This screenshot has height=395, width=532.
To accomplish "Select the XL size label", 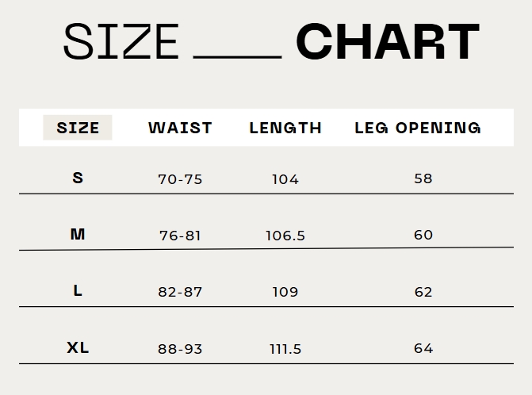I will (78, 348).
